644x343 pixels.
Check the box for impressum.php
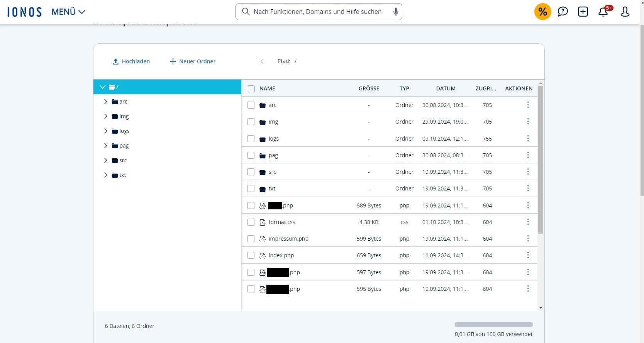coord(251,239)
